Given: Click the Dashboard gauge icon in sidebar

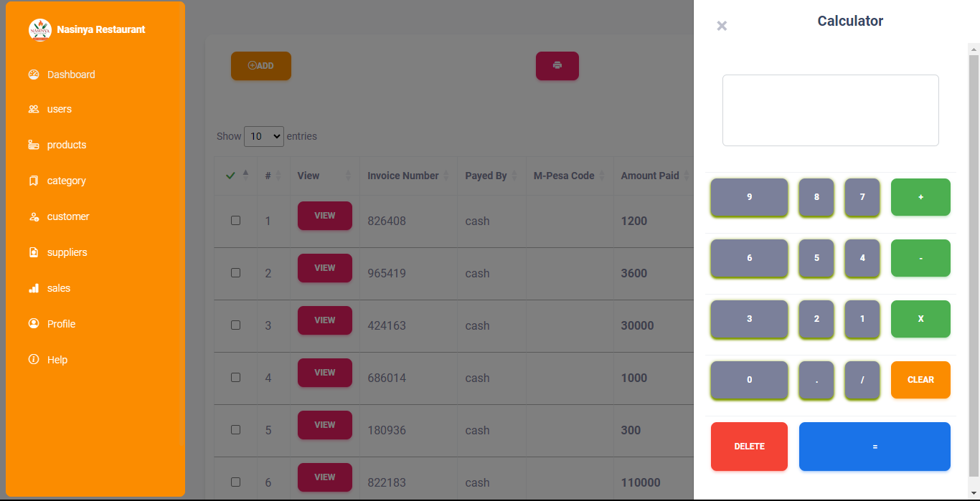Looking at the screenshot, I should pyautogui.click(x=34, y=75).
